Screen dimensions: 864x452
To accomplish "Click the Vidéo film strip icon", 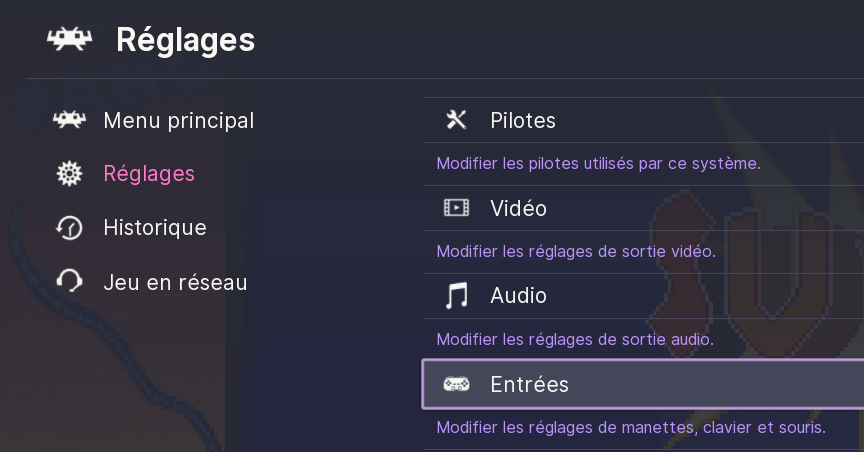I will click(x=456, y=208).
